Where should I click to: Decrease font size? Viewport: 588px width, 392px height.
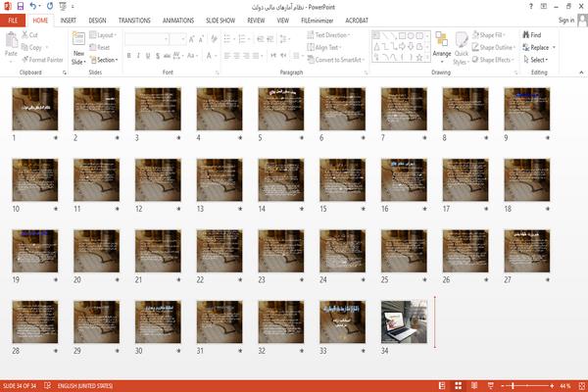(x=201, y=39)
